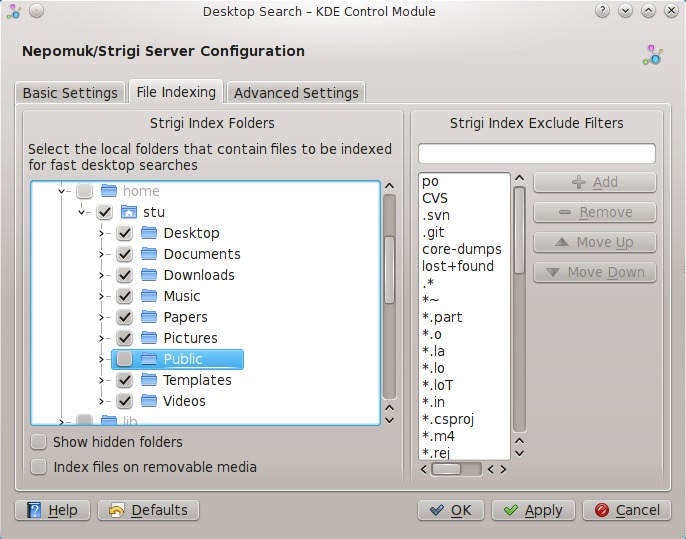This screenshot has height=539, width=686.
Task: Collapse the stu folder tree node
Action: [x=82, y=212]
